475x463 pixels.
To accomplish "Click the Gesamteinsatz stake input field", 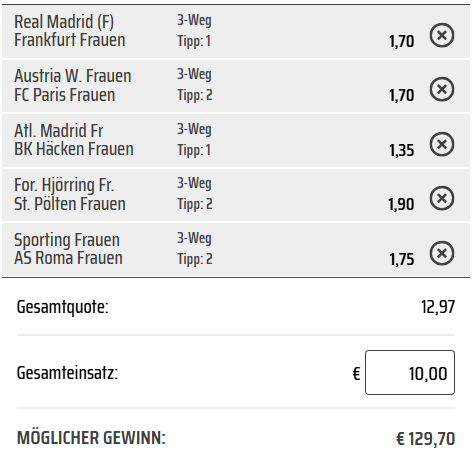I will coord(410,372).
